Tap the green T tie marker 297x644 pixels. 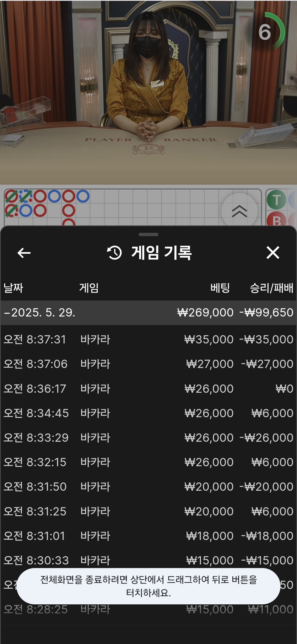tap(277, 200)
